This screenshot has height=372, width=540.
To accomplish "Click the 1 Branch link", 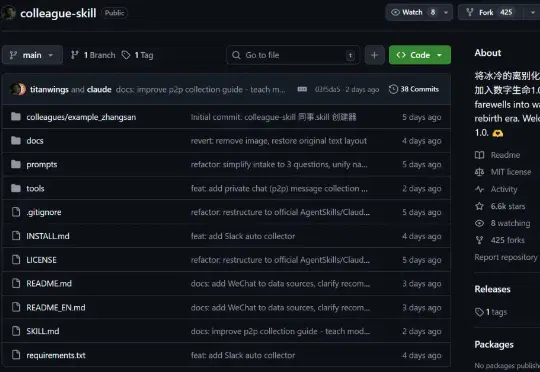I will point(93,55).
